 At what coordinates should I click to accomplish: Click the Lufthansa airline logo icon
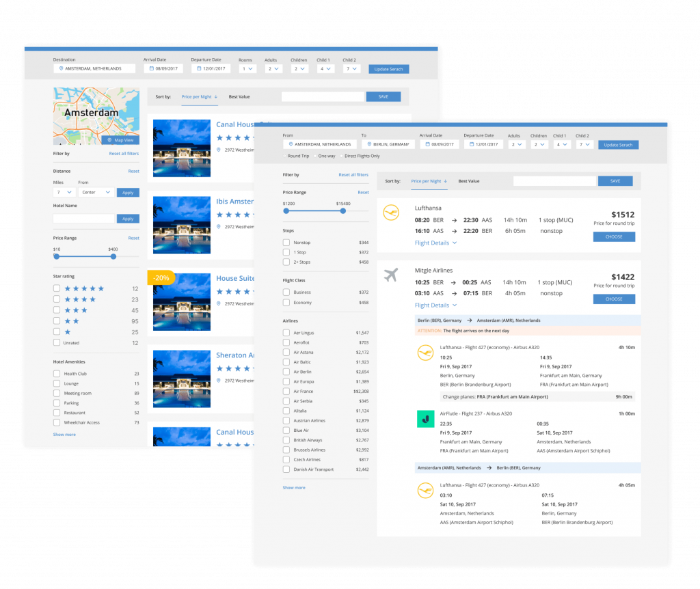(390, 213)
